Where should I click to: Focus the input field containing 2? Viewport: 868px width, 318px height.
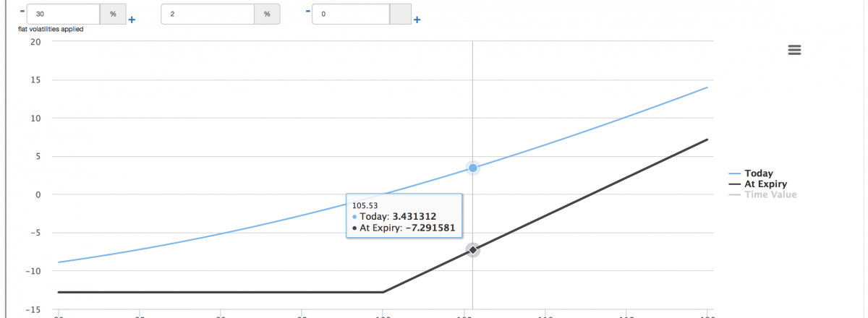click(208, 14)
